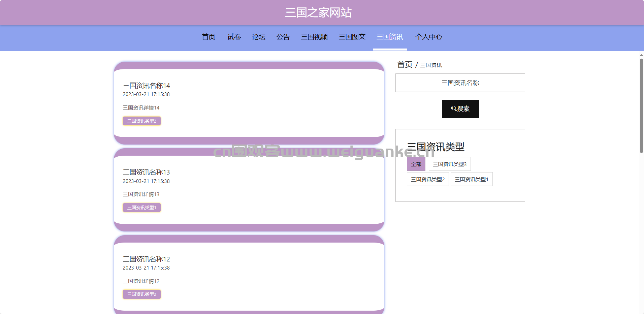Image resolution: width=644 pixels, height=314 pixels.
Task: Filter by 三国资讯类型3 in sidebar
Action: 450,164
